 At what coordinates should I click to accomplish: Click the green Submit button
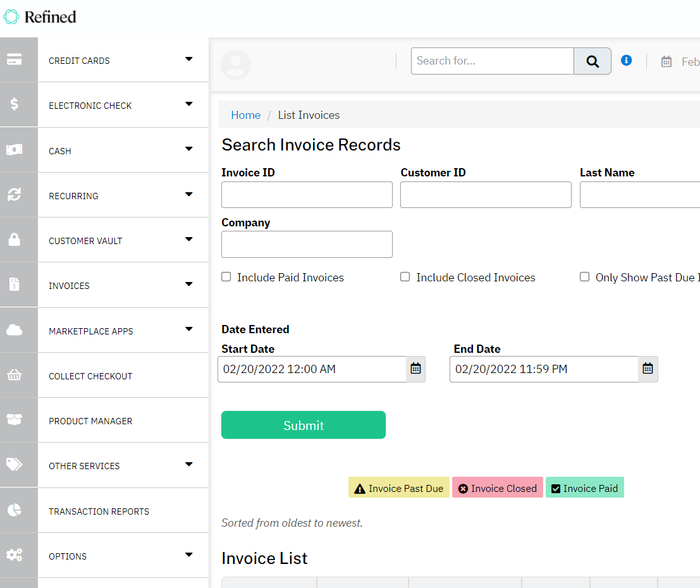[304, 425]
